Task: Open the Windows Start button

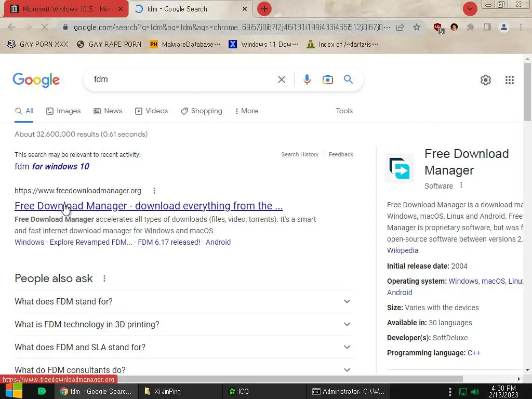Action: (14, 391)
